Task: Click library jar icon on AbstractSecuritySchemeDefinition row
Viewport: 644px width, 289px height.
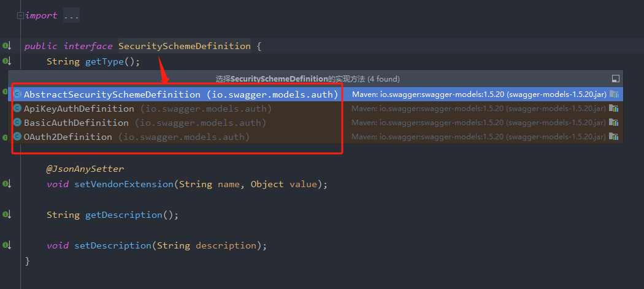Action: pyautogui.click(x=613, y=94)
